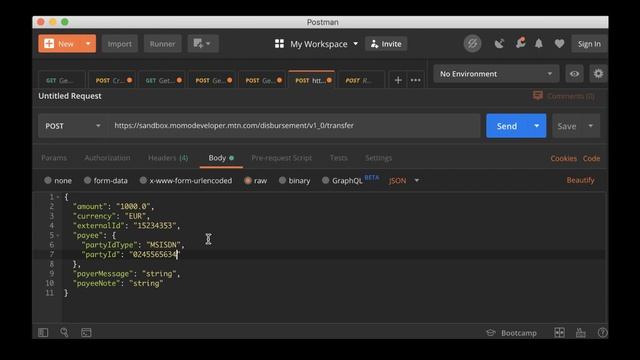Open the satellite capture requests icon
The image size is (640, 360).
coord(499,44)
